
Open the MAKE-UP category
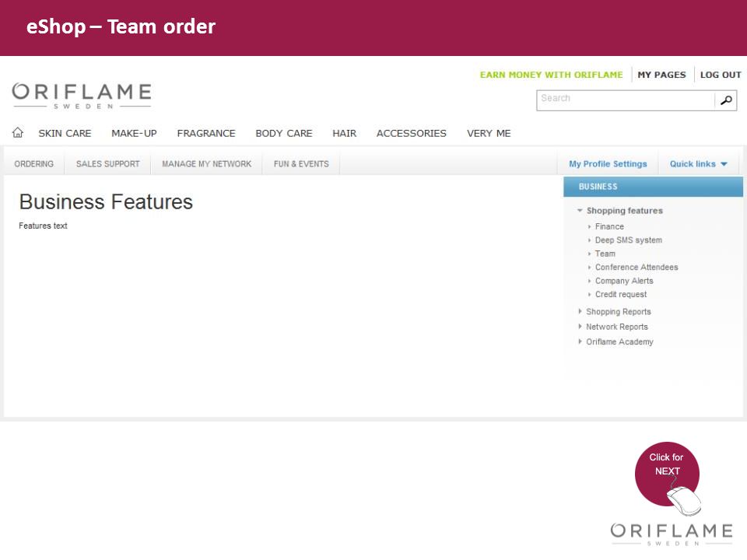tap(134, 133)
